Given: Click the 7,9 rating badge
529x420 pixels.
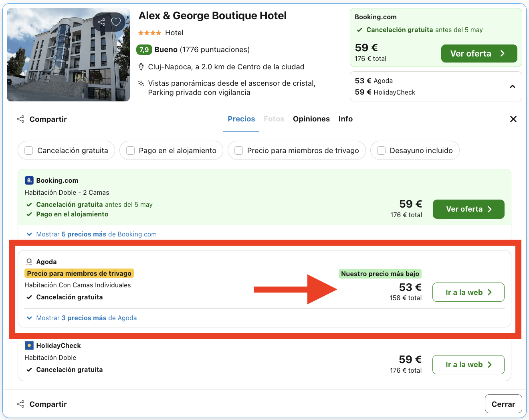Looking at the screenshot, I should (144, 50).
